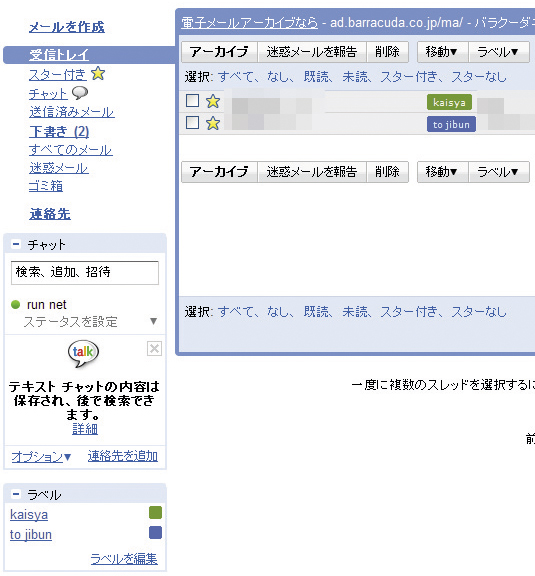This screenshot has width=535, height=576.
Task: Click the chat bubble icon next to チャット
Action: [80, 93]
